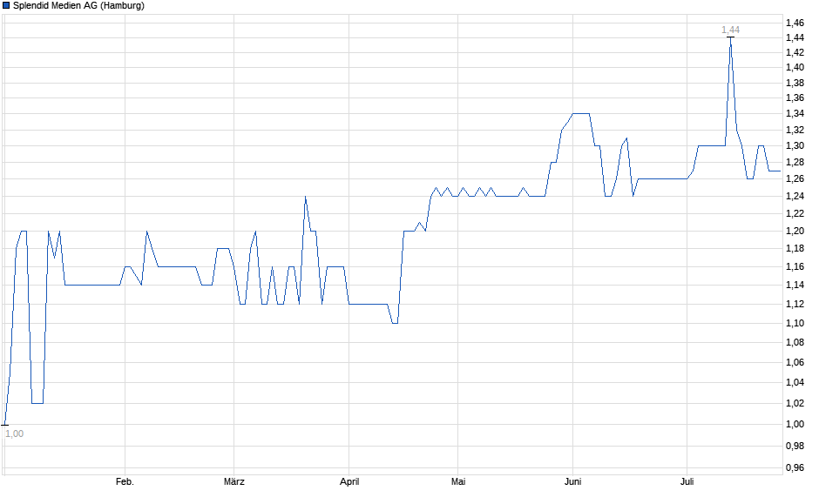Click the '1,44' y-axis value
The height and width of the screenshot is (504, 819).
tap(795, 38)
